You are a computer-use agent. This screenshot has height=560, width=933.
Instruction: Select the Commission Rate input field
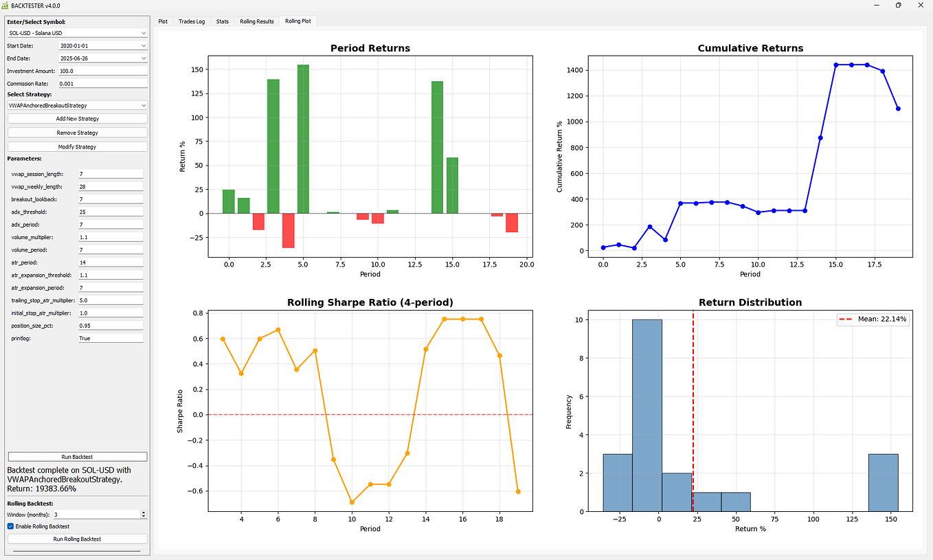click(x=103, y=82)
